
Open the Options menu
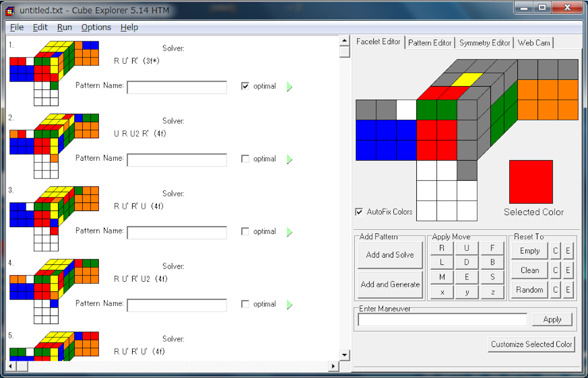[x=96, y=28]
